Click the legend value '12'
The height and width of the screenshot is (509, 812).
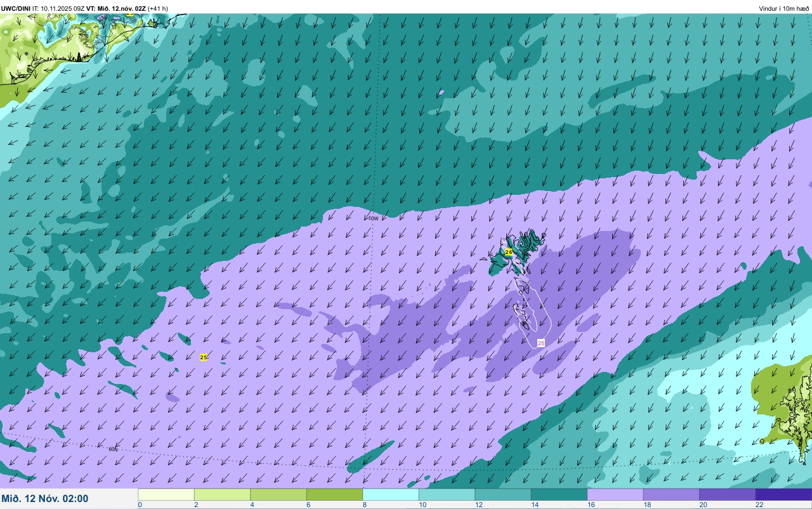478,505
